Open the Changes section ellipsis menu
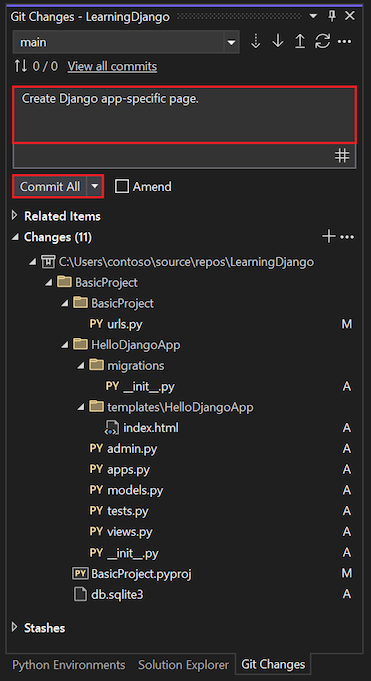Viewport: 371px width, 681px height. 348,237
